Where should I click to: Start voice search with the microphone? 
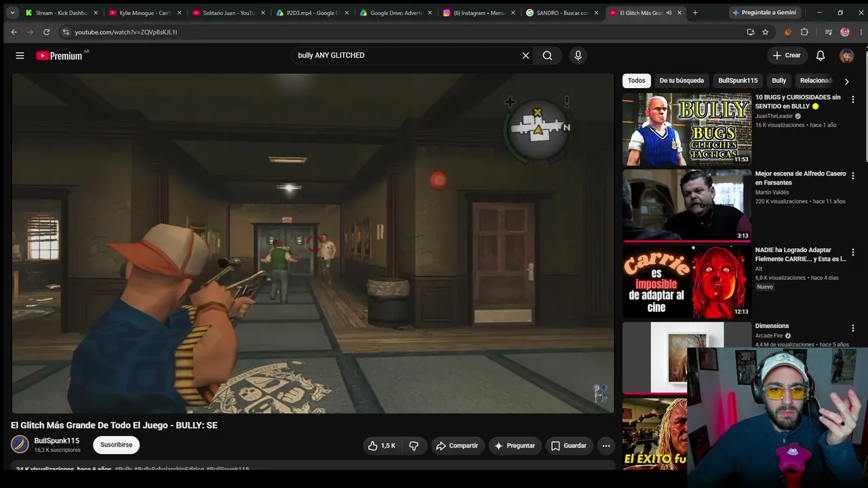pyautogui.click(x=578, y=56)
